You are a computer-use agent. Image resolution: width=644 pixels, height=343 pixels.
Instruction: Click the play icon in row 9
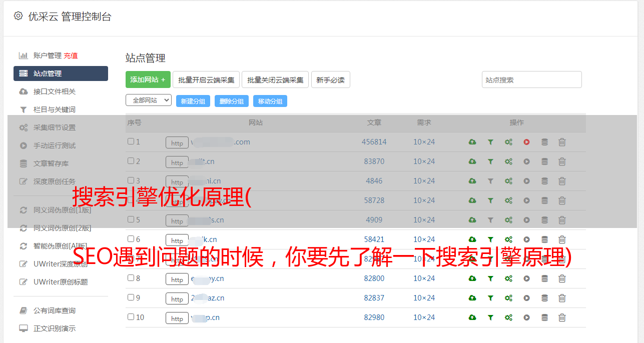pos(526,298)
